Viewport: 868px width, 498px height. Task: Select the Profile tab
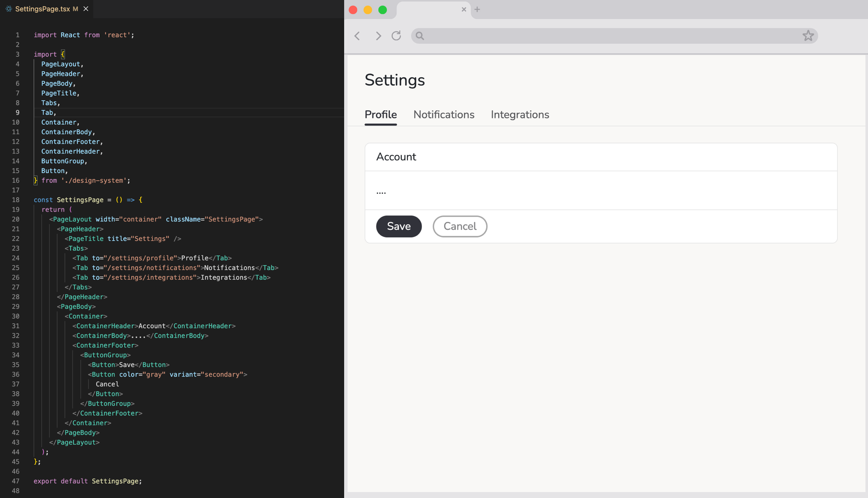point(381,115)
